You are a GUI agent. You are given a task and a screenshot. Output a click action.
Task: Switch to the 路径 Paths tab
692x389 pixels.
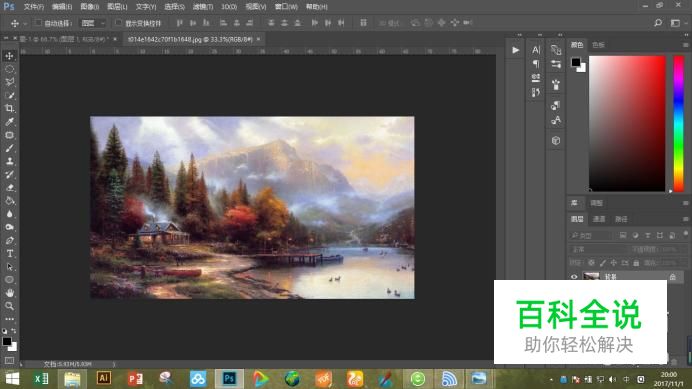[x=621, y=219]
